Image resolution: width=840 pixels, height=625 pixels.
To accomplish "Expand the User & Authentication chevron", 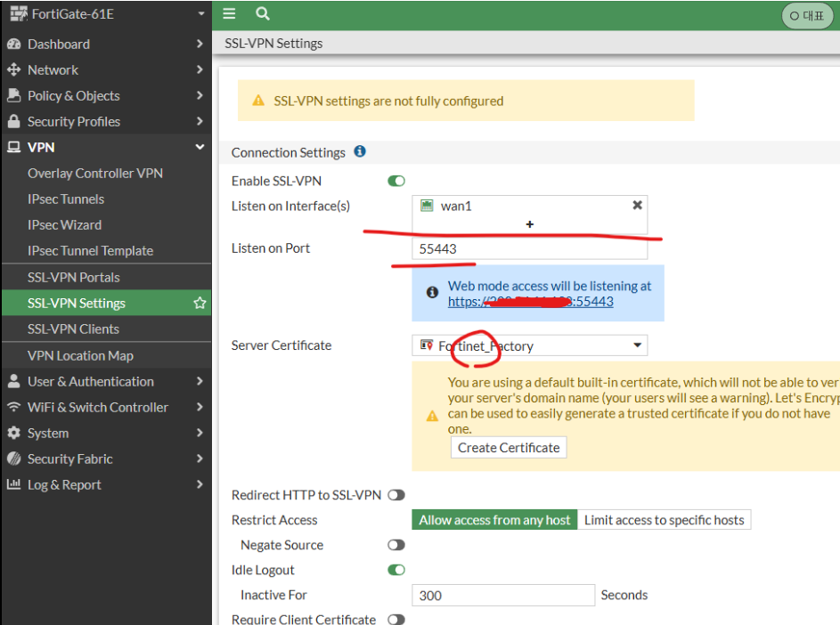I will (200, 381).
